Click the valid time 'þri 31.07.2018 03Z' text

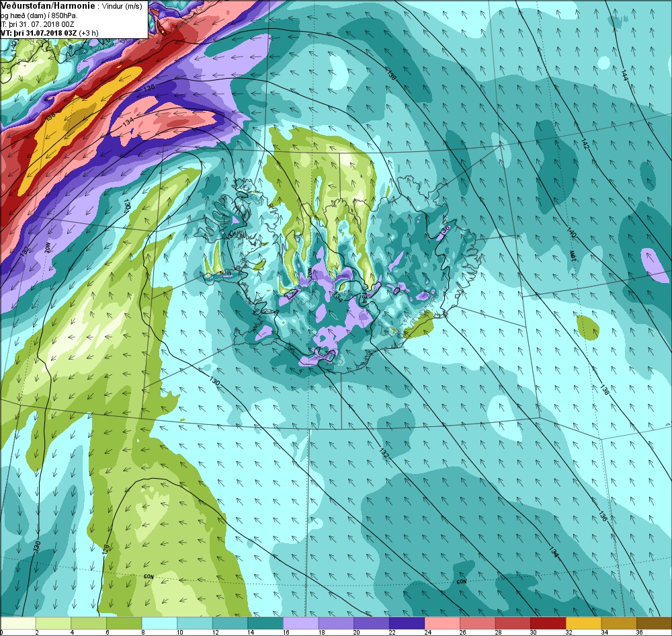pos(46,32)
